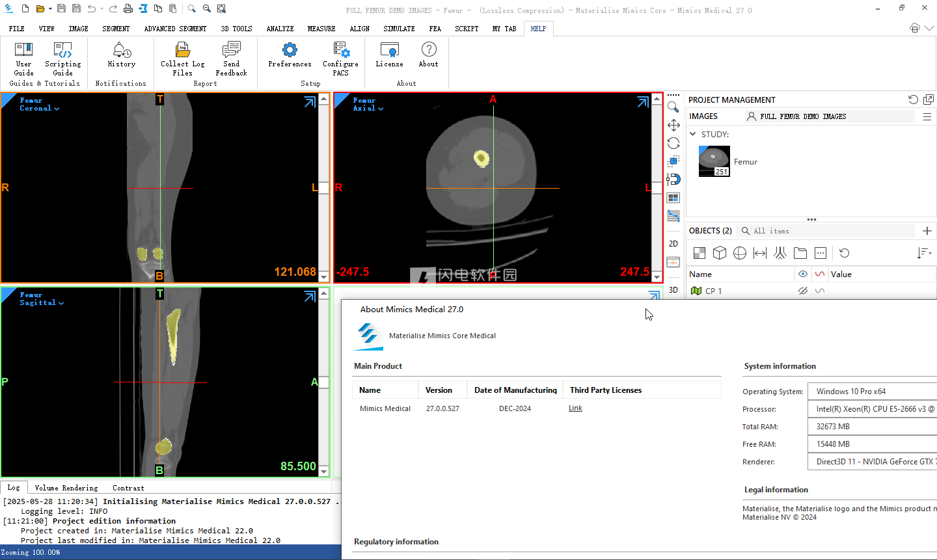
Task: Filter objects by centerlines branching icon
Action: [780, 253]
